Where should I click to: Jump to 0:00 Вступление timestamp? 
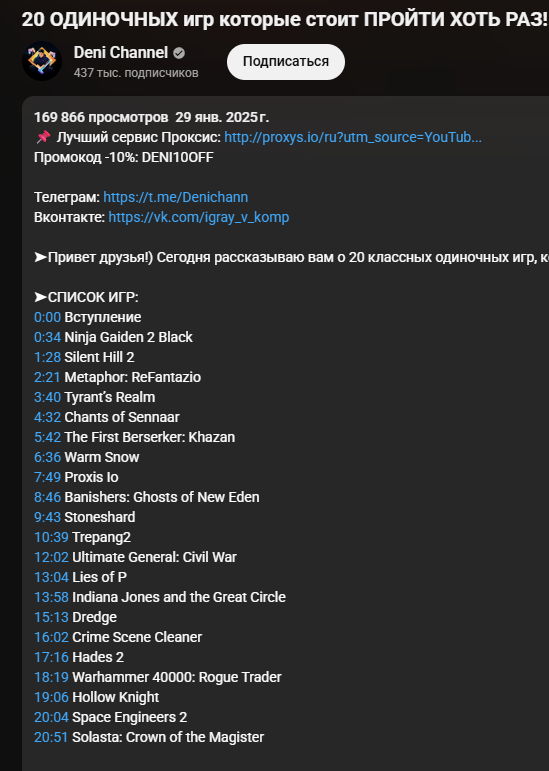click(x=47, y=317)
